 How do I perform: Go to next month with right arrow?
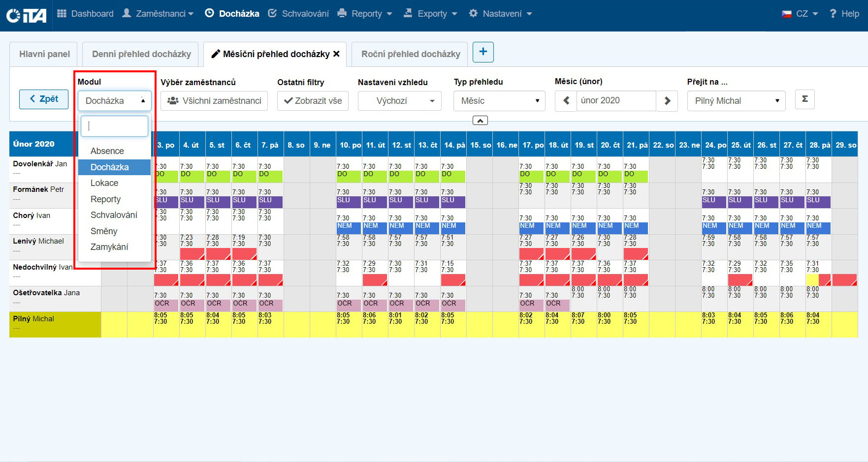[667, 101]
